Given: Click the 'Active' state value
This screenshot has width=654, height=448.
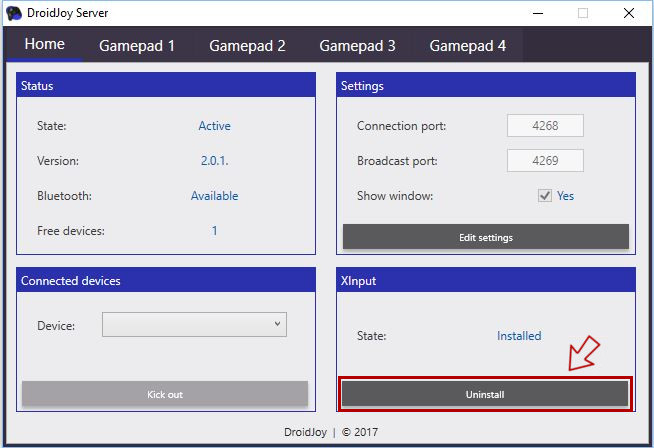Looking at the screenshot, I should point(214,126).
